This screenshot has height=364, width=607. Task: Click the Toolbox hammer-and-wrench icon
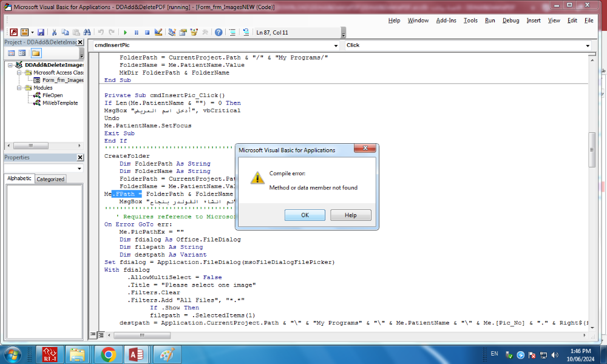[x=205, y=33]
